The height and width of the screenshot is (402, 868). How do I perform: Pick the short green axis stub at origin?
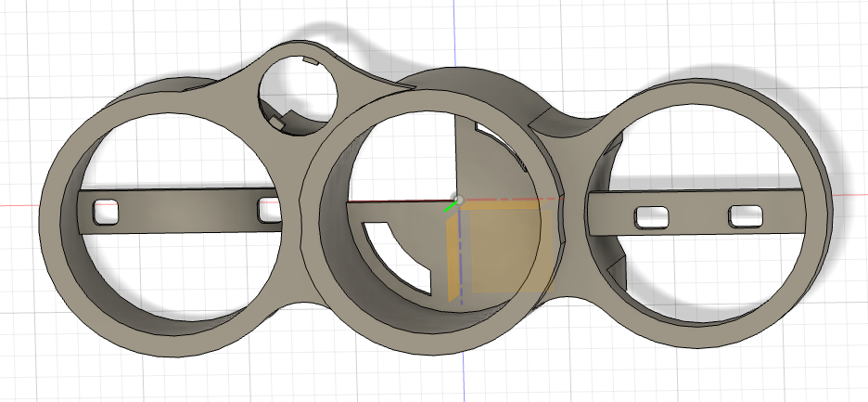point(450,207)
